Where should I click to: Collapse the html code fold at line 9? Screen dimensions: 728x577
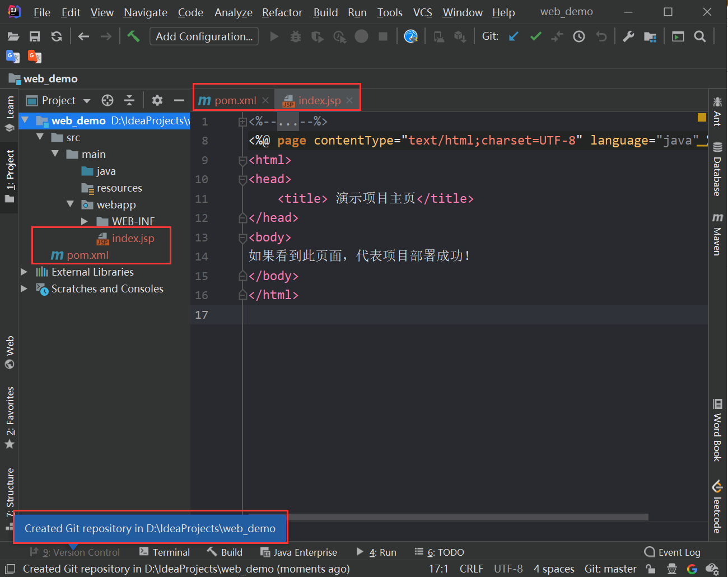242,160
